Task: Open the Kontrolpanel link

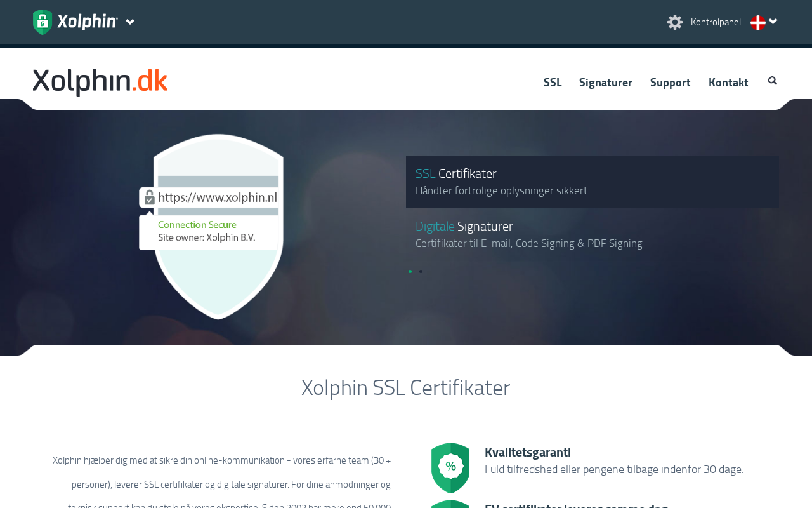Action: [716, 22]
